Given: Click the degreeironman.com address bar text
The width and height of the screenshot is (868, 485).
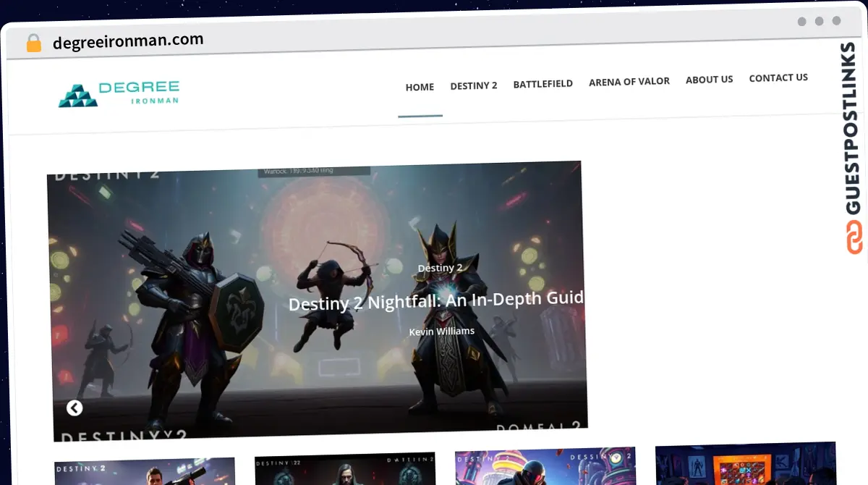Looking at the screenshot, I should coord(128,41).
